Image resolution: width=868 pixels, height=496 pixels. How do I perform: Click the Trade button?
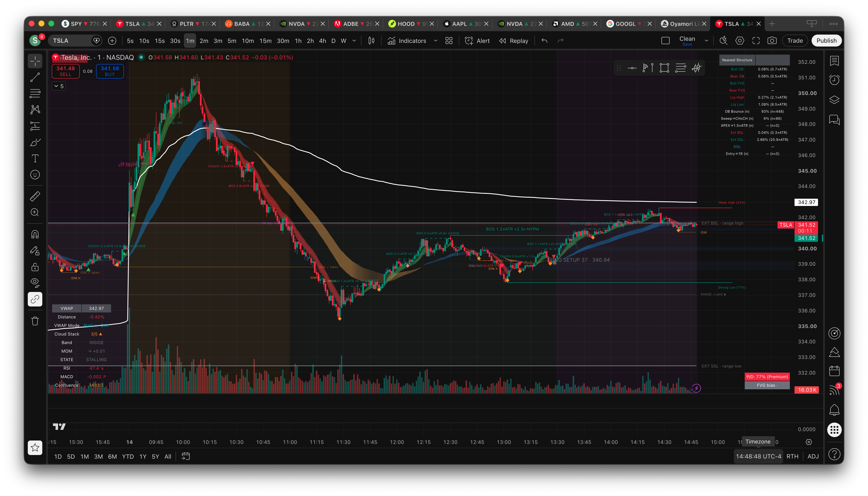795,41
